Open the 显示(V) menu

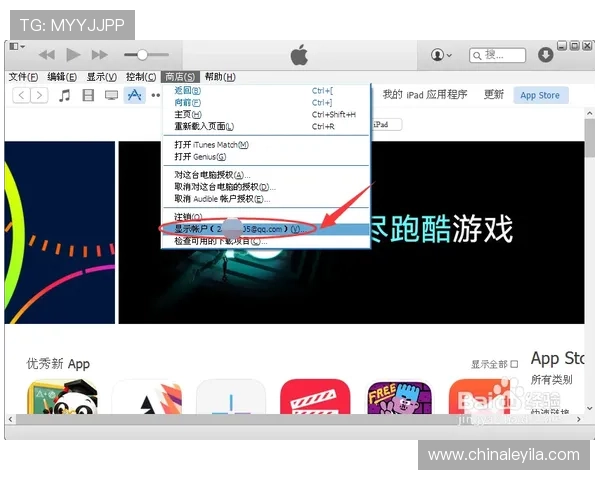click(101, 77)
